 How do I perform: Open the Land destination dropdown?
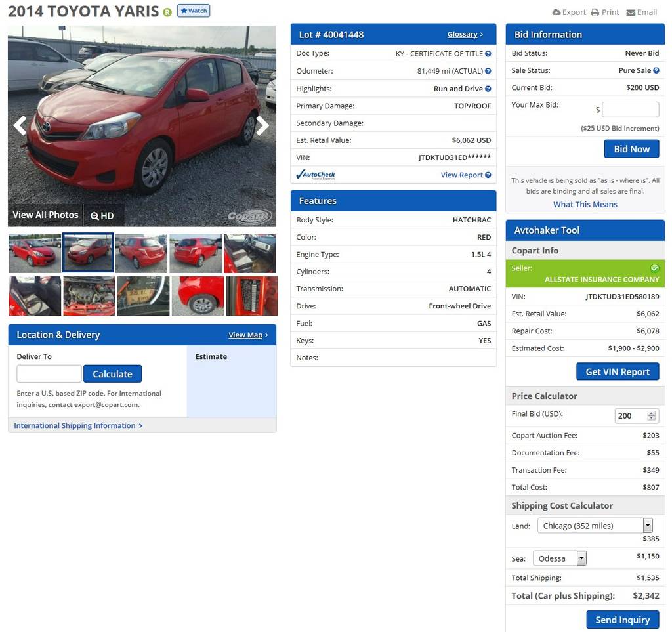(x=595, y=525)
